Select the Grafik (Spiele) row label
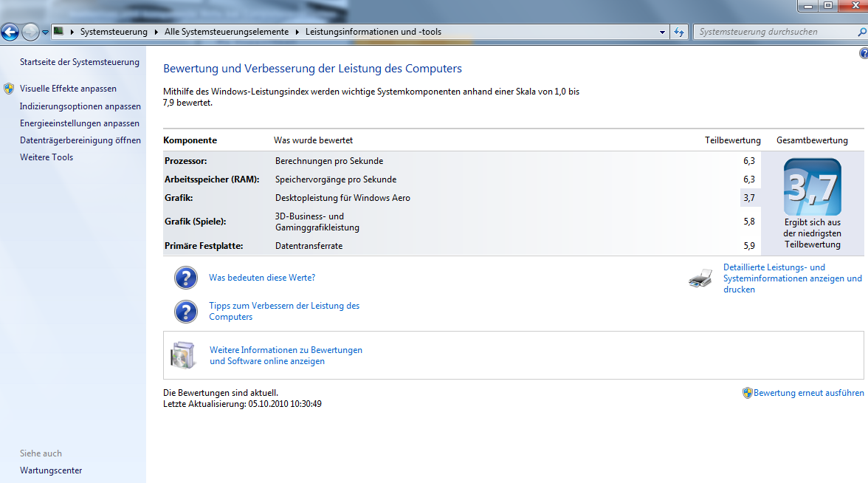This screenshot has width=868, height=483. point(196,222)
